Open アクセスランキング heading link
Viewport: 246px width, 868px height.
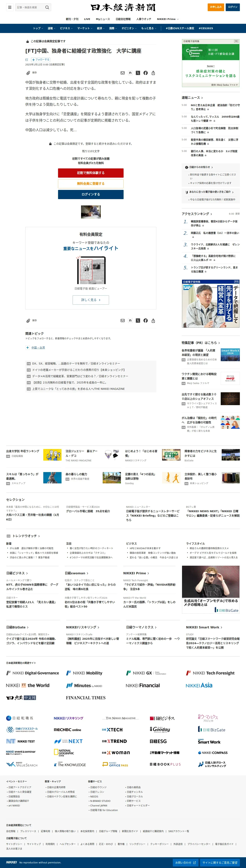coord(197,214)
